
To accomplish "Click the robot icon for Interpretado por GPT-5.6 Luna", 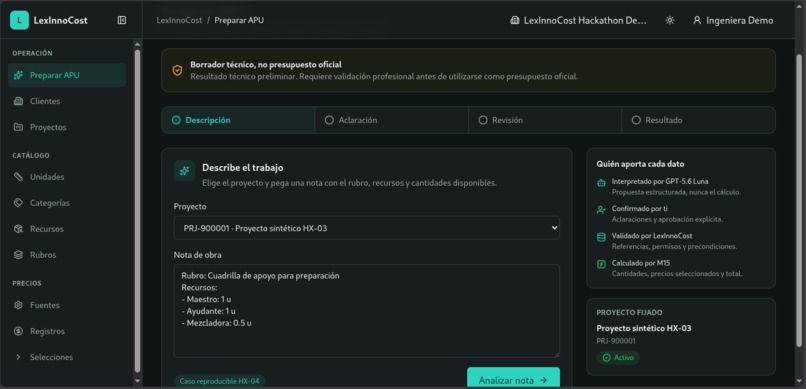I will click(x=601, y=182).
